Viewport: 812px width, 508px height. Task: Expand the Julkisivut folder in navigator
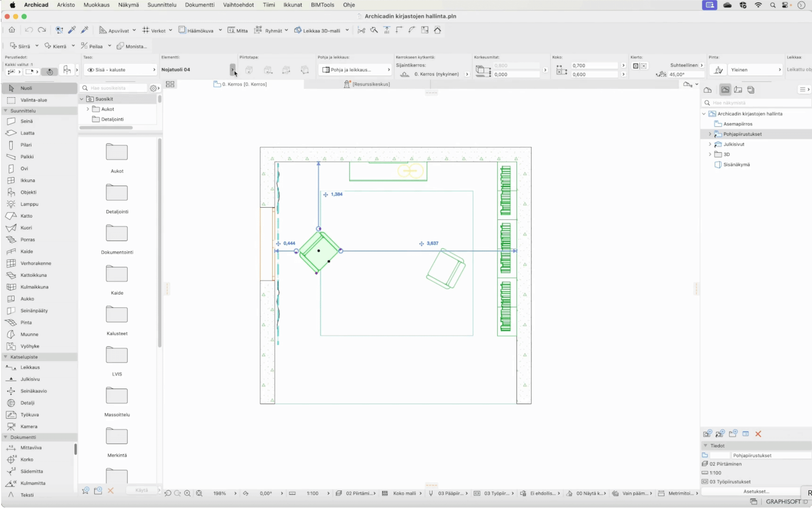point(710,144)
